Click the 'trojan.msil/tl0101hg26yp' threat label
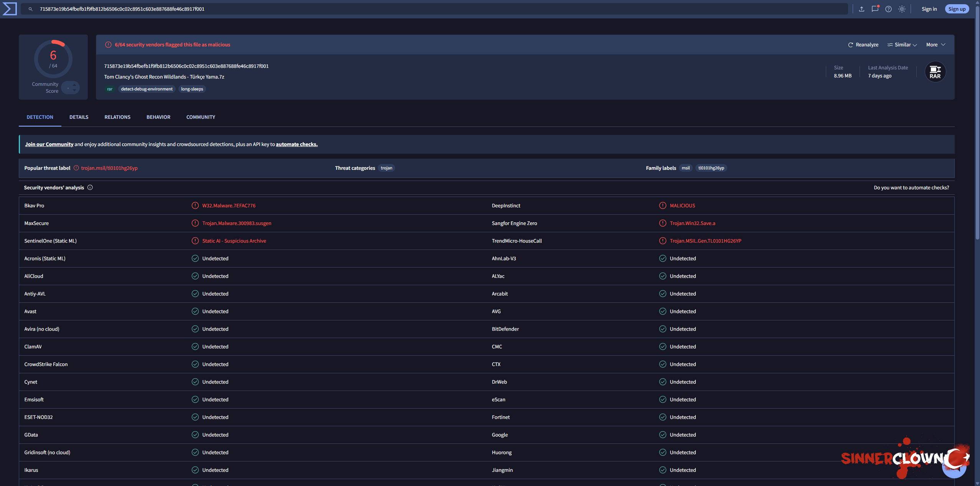Screen dimensions: 980x486 pos(109,168)
